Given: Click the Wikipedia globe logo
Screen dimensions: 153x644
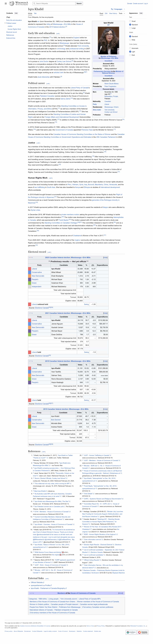Looking at the screenshot, I should 11,4.
